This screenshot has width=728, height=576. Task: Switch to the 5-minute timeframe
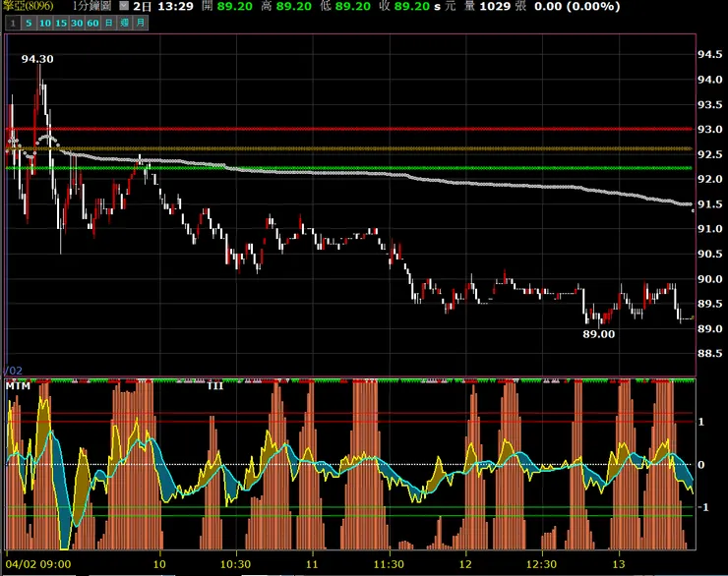(29, 23)
